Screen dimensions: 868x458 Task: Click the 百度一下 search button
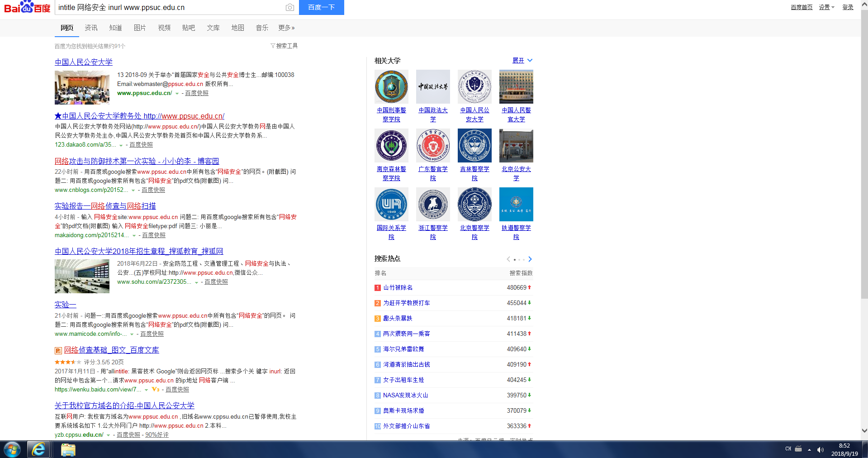pyautogui.click(x=321, y=7)
